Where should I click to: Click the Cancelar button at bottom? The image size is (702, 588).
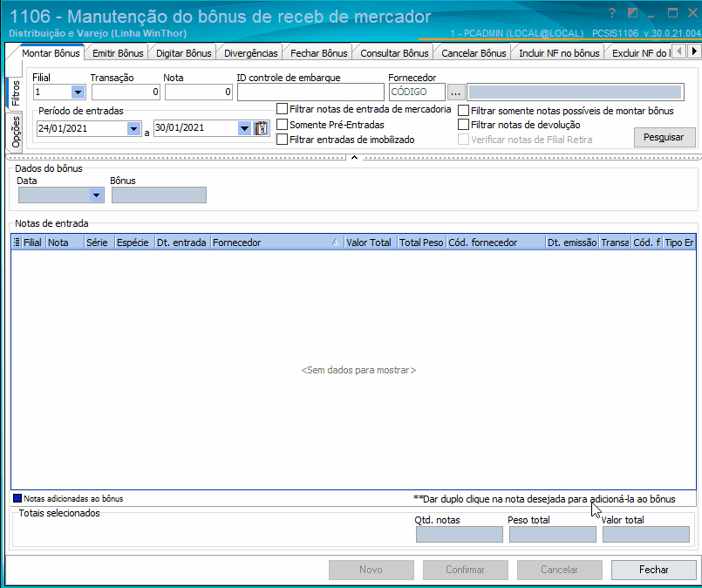(x=559, y=570)
